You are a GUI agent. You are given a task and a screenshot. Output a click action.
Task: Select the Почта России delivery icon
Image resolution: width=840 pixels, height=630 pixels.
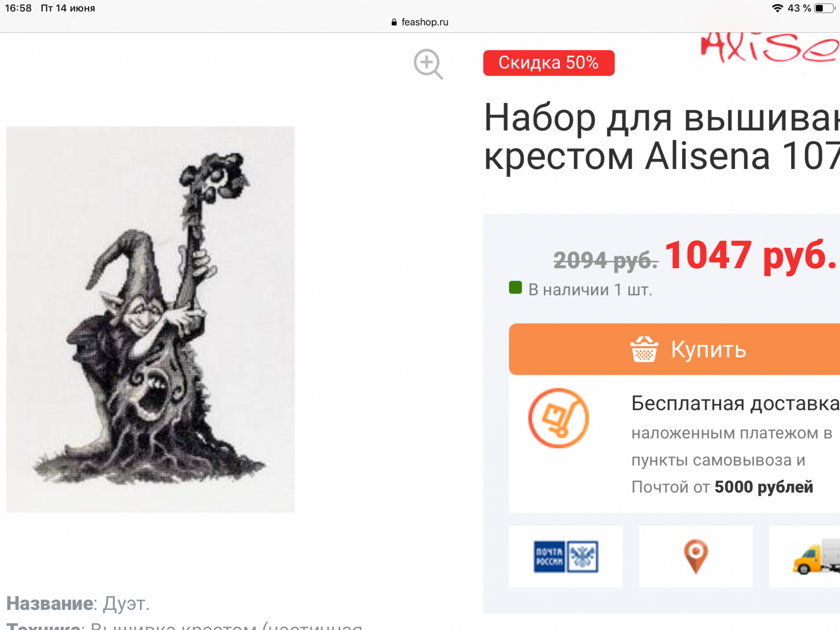click(566, 556)
